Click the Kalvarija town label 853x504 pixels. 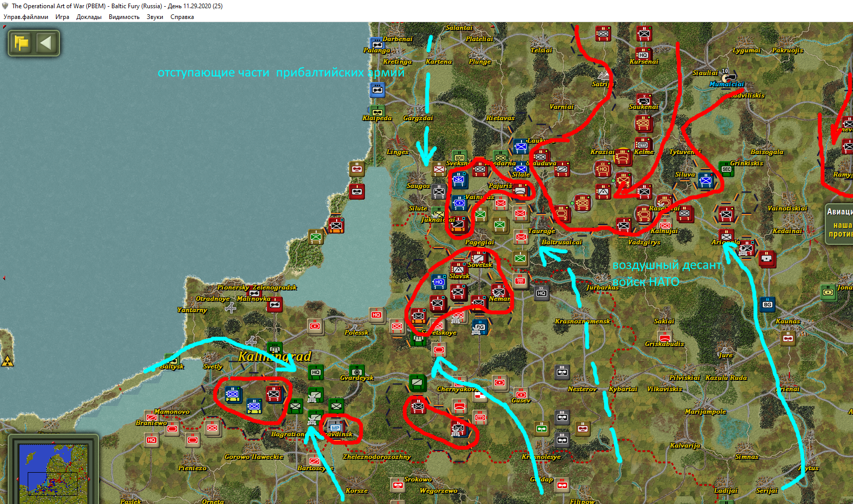click(x=685, y=445)
